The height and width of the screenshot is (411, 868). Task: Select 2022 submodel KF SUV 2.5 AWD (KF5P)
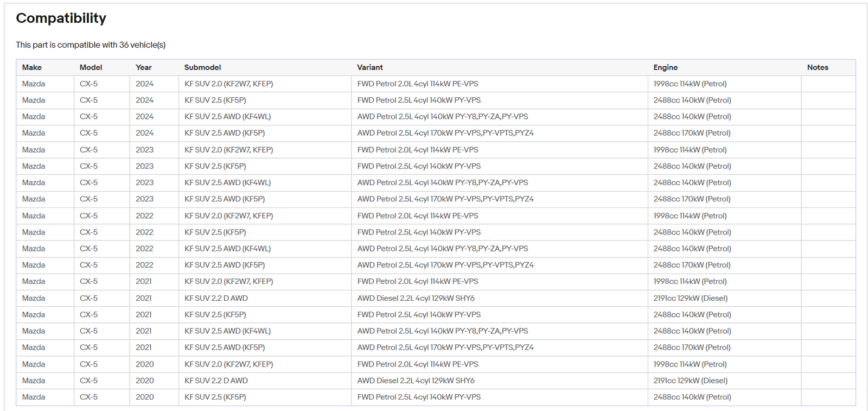(x=225, y=265)
